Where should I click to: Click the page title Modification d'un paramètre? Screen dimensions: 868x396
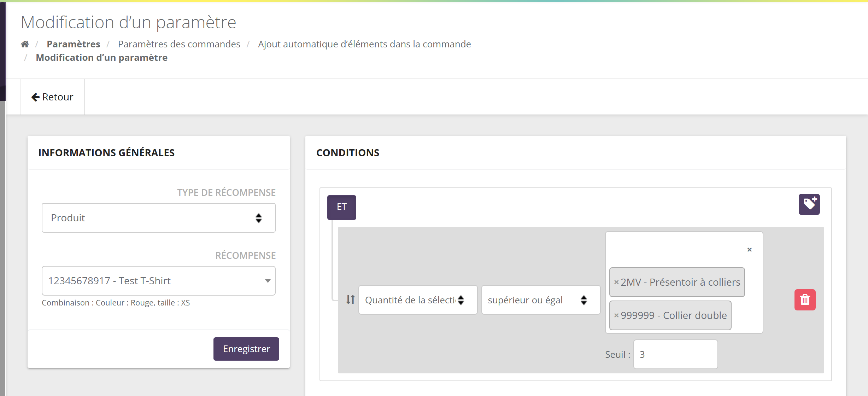[129, 22]
